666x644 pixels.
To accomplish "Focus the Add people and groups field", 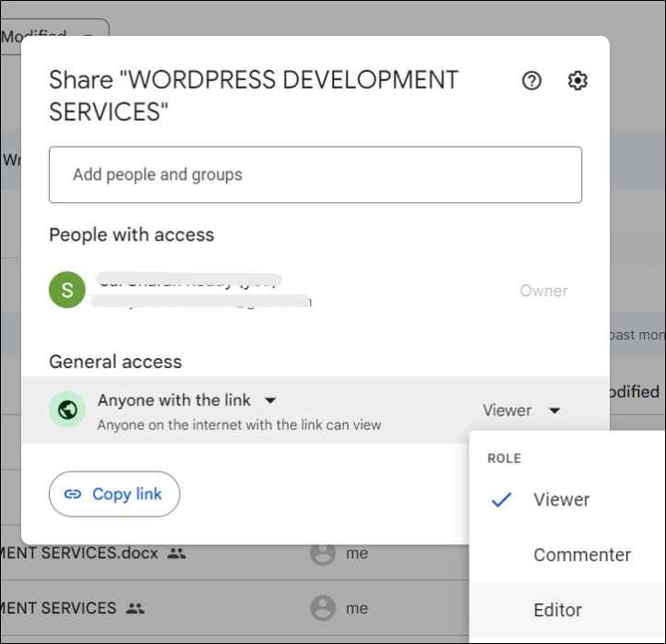I will (315, 174).
